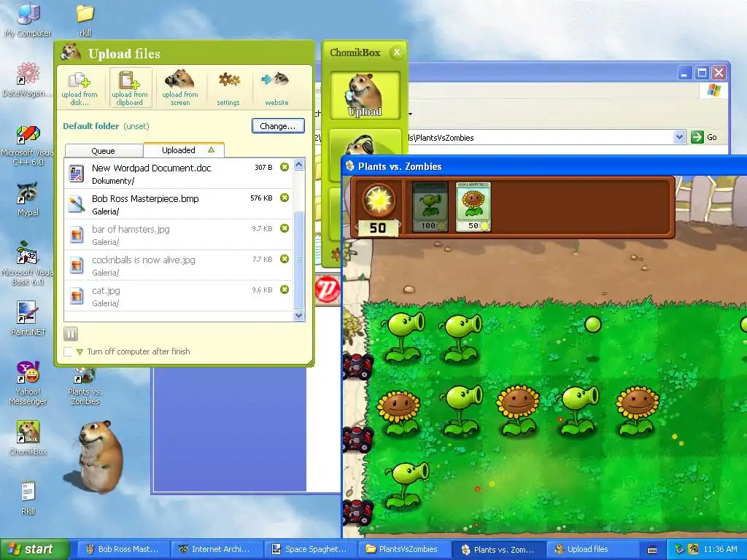Screen dimensions: 747x560
Task: Select cat.jpg file name
Action: pyautogui.click(x=106, y=290)
